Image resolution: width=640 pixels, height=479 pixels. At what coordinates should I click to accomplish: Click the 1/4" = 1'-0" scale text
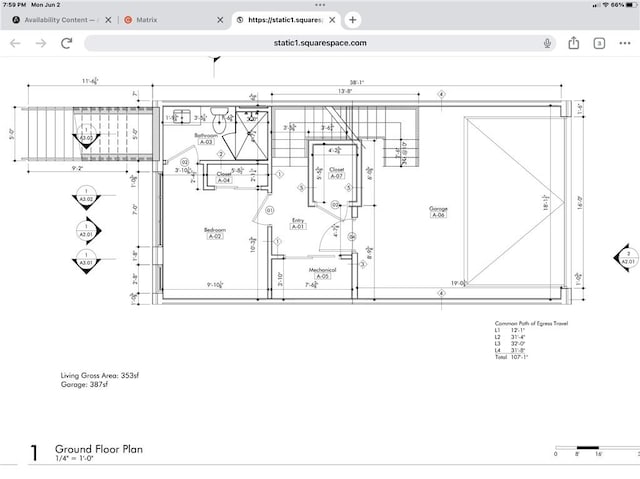point(74,458)
